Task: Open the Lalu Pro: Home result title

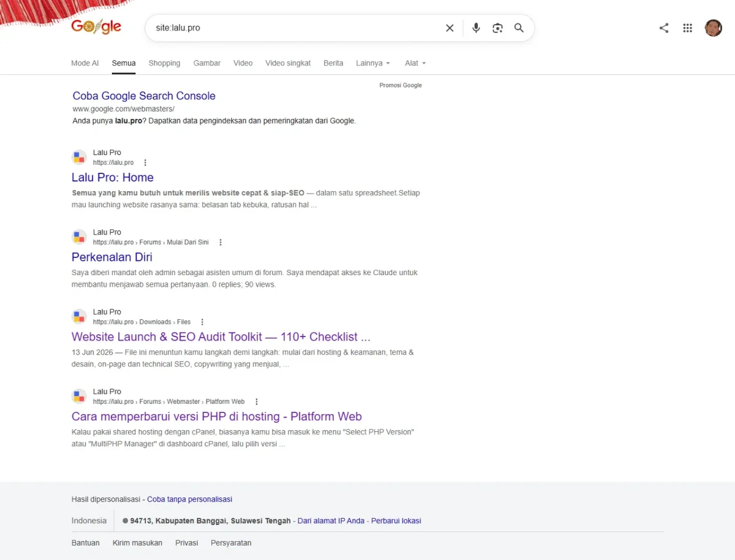Action: click(113, 178)
